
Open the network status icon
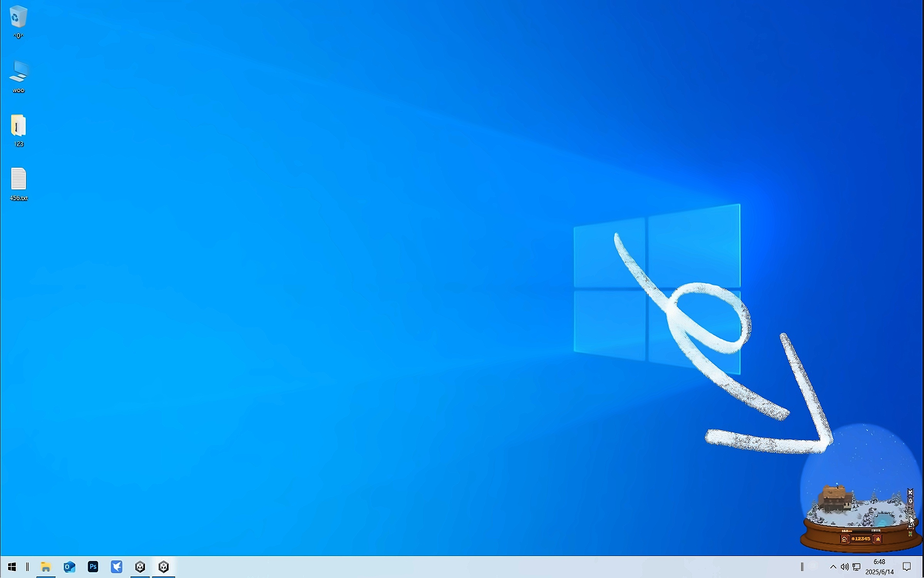pos(856,566)
